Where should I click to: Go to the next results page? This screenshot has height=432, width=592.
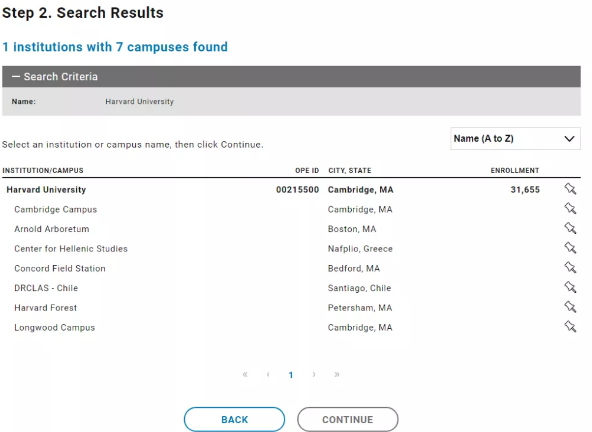pyautogui.click(x=314, y=375)
